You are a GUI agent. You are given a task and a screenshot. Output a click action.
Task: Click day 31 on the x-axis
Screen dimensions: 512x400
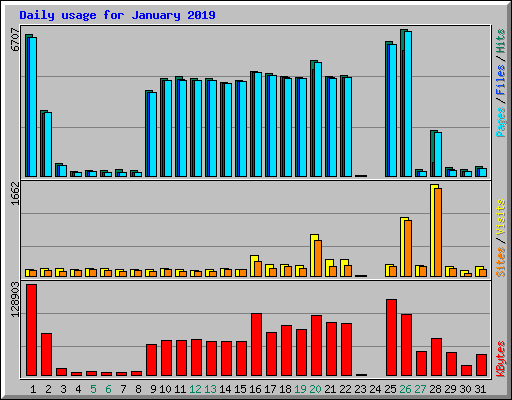(x=480, y=389)
